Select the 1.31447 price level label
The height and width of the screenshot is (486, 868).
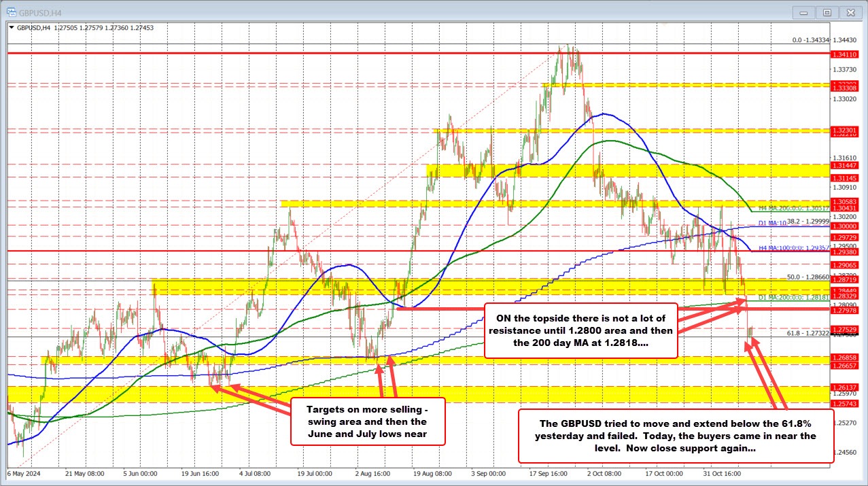(845, 165)
